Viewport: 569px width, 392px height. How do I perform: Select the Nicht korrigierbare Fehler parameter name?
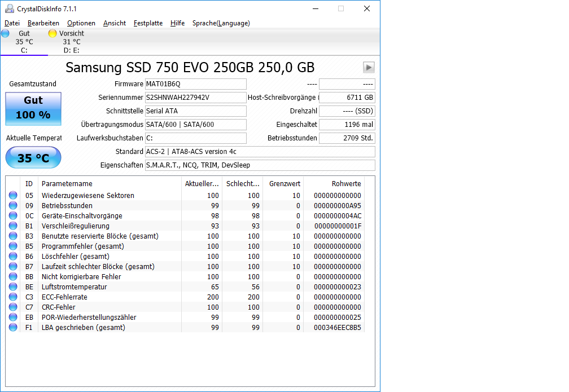pyautogui.click(x=81, y=277)
